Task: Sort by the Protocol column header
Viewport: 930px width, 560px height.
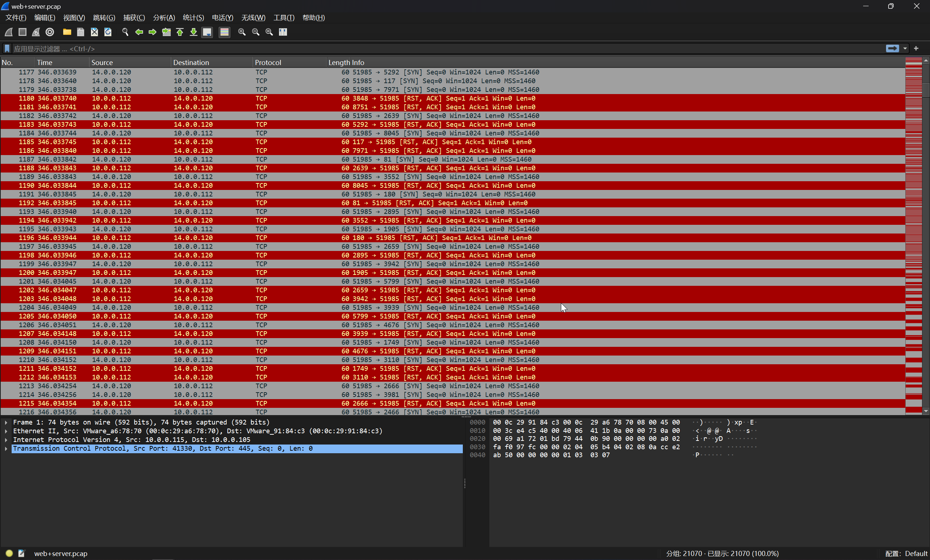Action: (x=290, y=62)
